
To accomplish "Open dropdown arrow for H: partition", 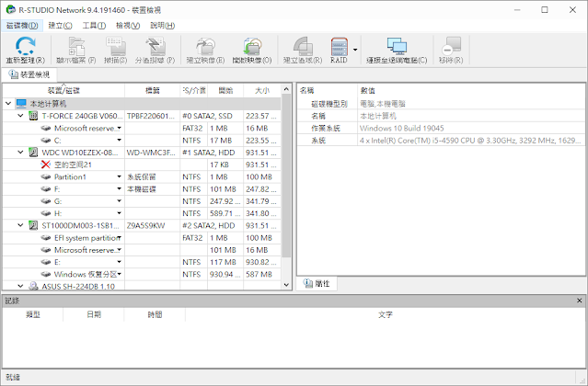I will 120,213.
